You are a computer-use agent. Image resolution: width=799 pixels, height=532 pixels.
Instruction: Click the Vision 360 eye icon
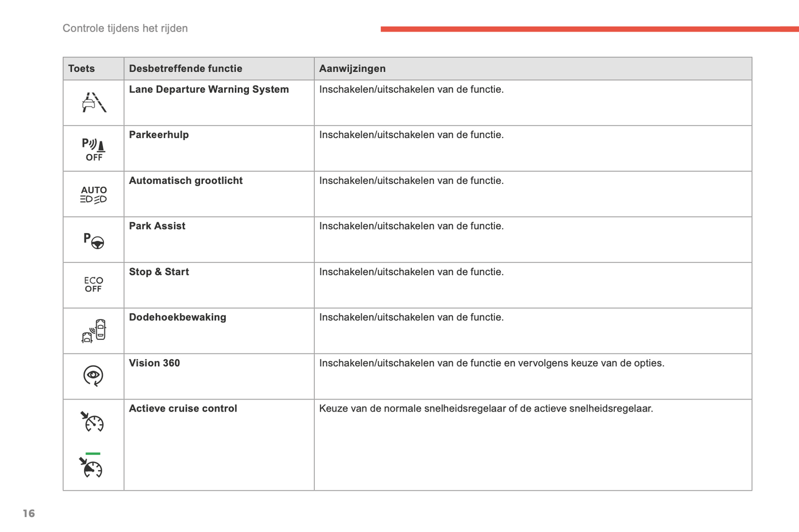[x=93, y=376]
